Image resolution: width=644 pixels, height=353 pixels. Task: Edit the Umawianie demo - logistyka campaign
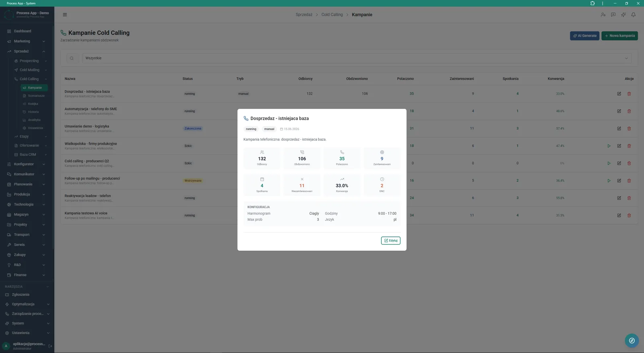[x=619, y=129]
